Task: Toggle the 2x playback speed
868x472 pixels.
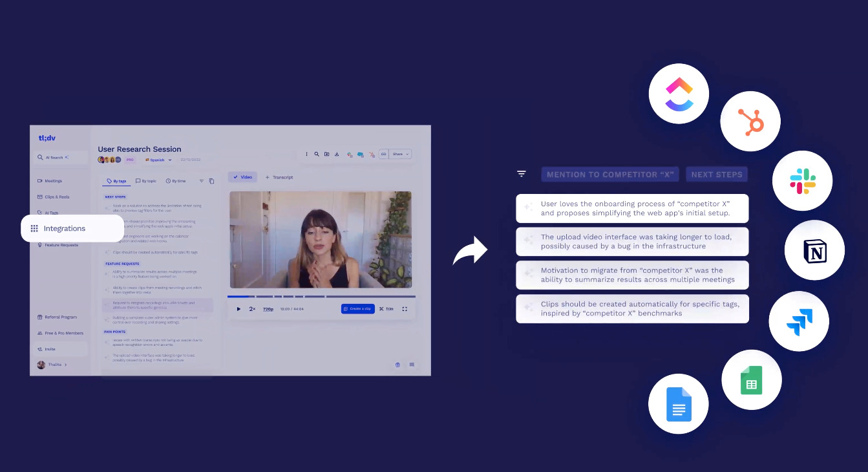Action: (x=252, y=309)
